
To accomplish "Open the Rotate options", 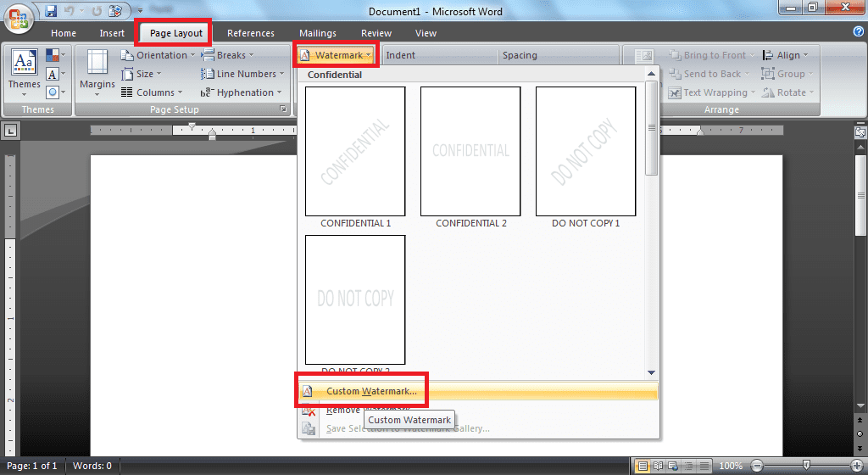I will point(787,92).
